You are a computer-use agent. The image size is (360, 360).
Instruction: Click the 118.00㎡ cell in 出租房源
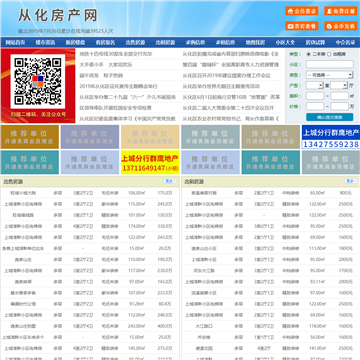(x=317, y=326)
